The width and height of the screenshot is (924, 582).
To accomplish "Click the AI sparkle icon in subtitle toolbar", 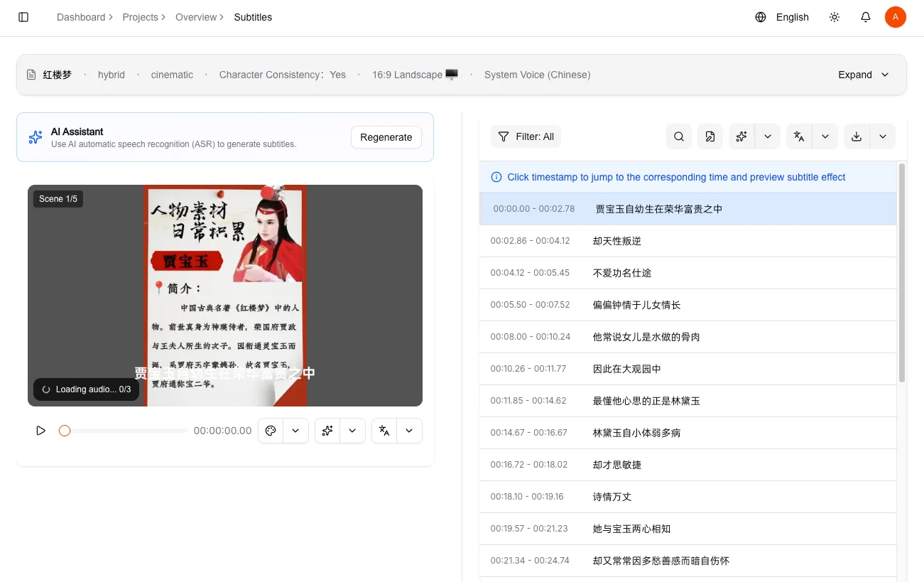I will coord(741,136).
